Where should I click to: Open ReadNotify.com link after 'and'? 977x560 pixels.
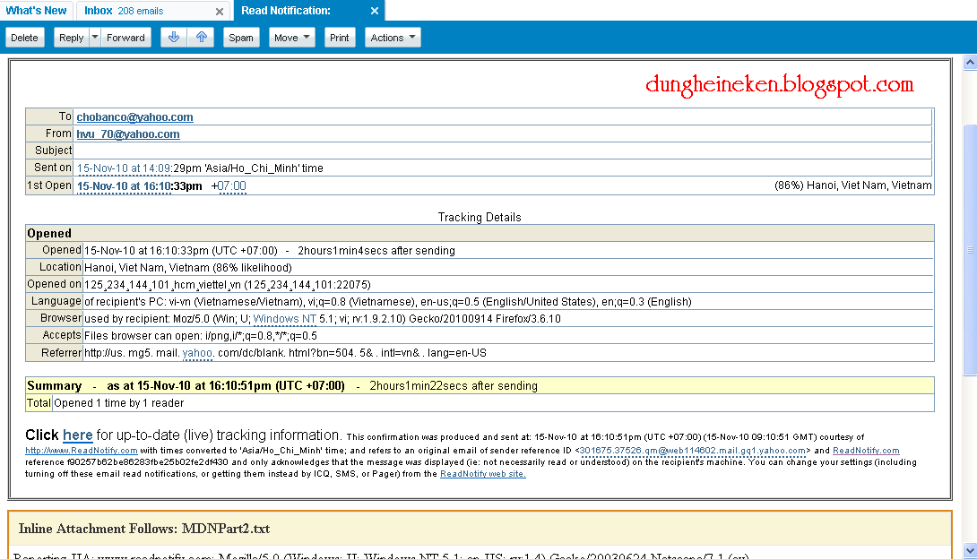tap(866, 451)
